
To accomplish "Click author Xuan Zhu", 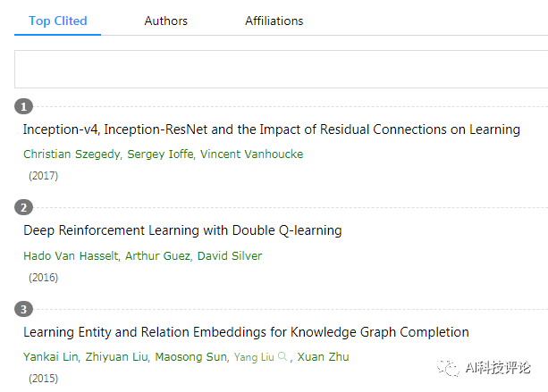I will tap(323, 357).
